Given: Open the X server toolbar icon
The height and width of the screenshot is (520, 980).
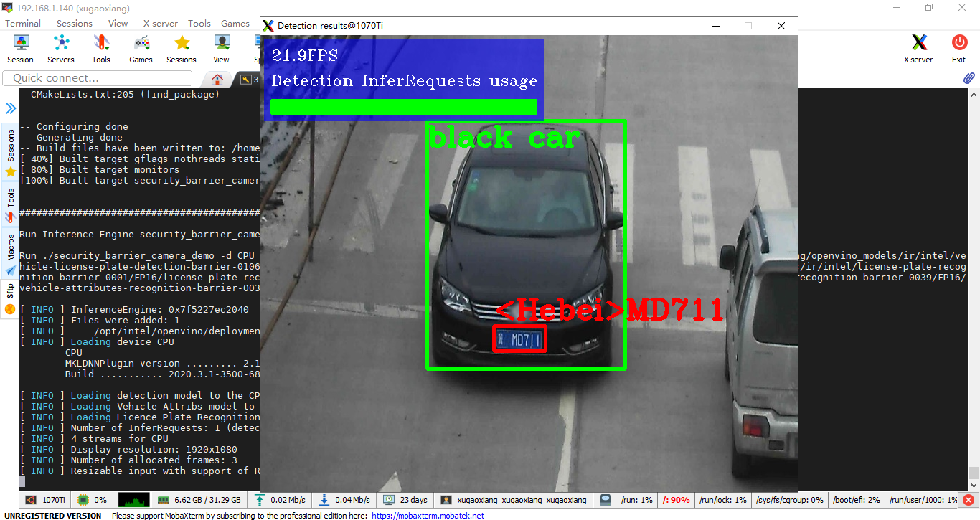Looking at the screenshot, I should [918, 49].
